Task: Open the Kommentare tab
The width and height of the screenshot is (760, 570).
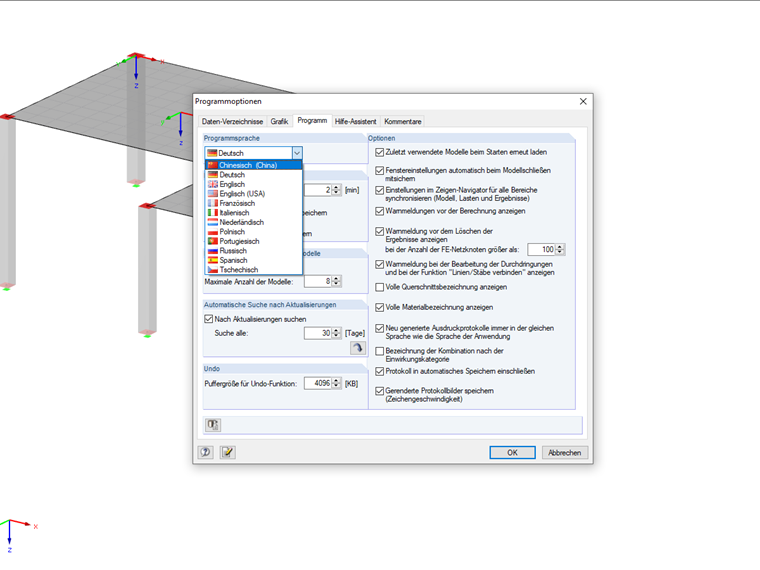Action: tap(403, 122)
